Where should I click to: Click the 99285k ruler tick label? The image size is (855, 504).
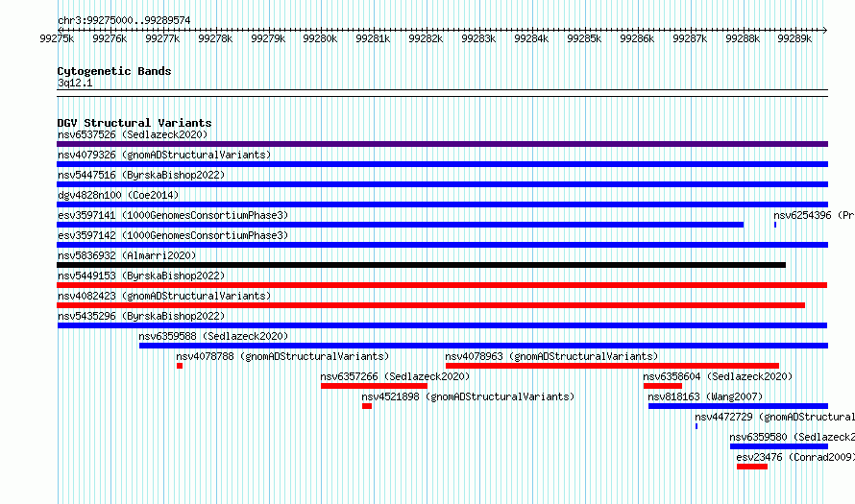tap(584, 38)
